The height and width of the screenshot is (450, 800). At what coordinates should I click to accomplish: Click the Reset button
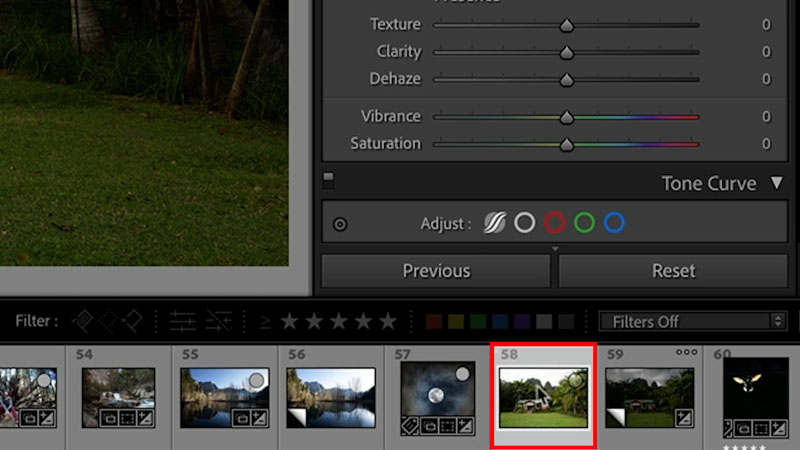673,271
